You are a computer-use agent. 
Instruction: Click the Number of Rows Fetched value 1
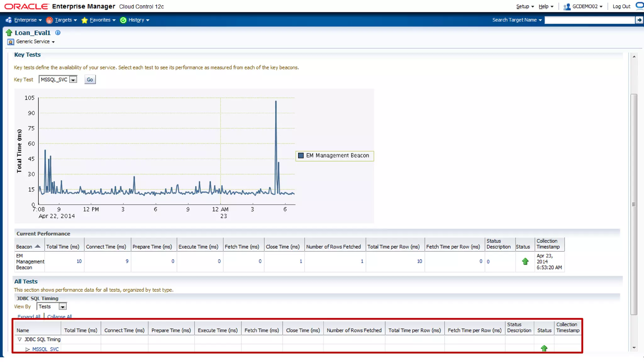coord(362,261)
